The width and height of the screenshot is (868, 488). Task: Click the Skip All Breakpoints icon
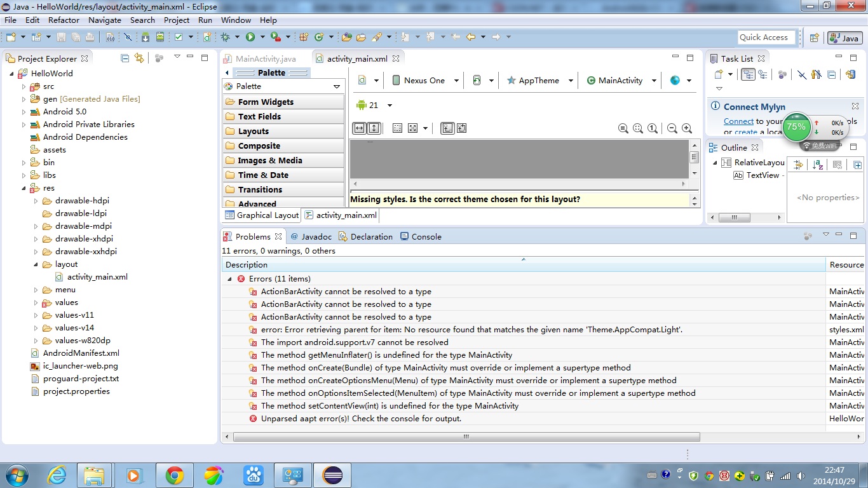(x=128, y=37)
